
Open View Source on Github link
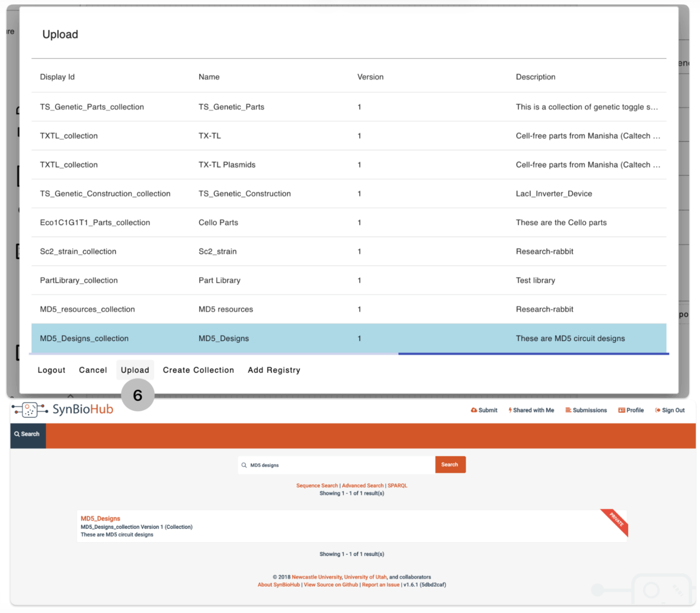point(331,585)
